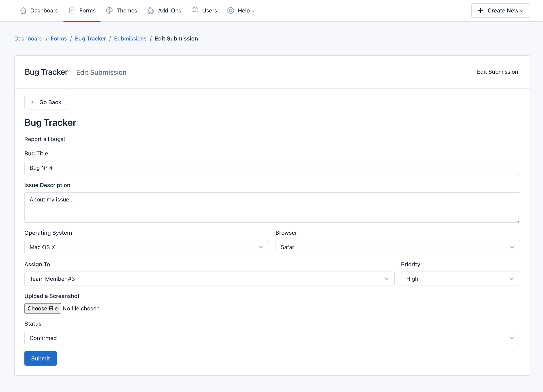Click Choose File to upload a screenshot
The image size is (543, 392).
coord(43,308)
